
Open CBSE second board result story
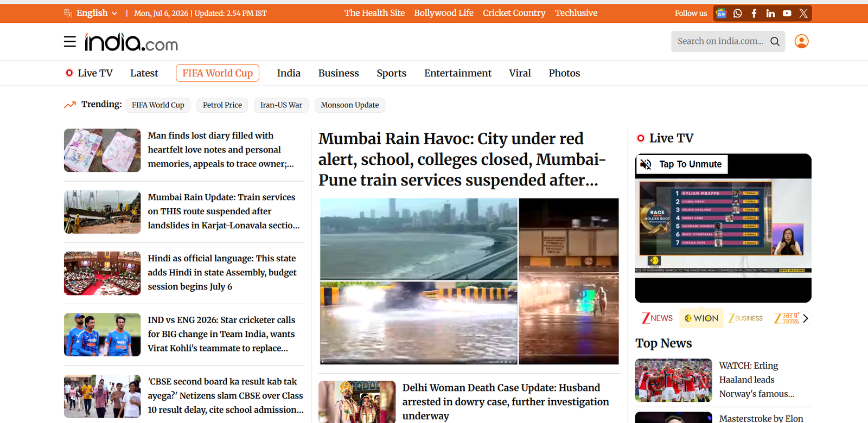[226, 396]
